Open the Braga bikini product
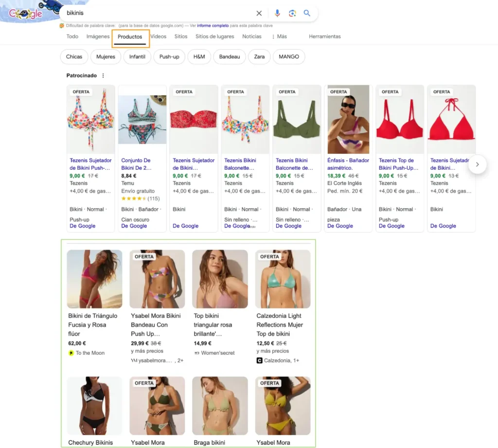The height and width of the screenshot is (448, 498). (x=209, y=443)
